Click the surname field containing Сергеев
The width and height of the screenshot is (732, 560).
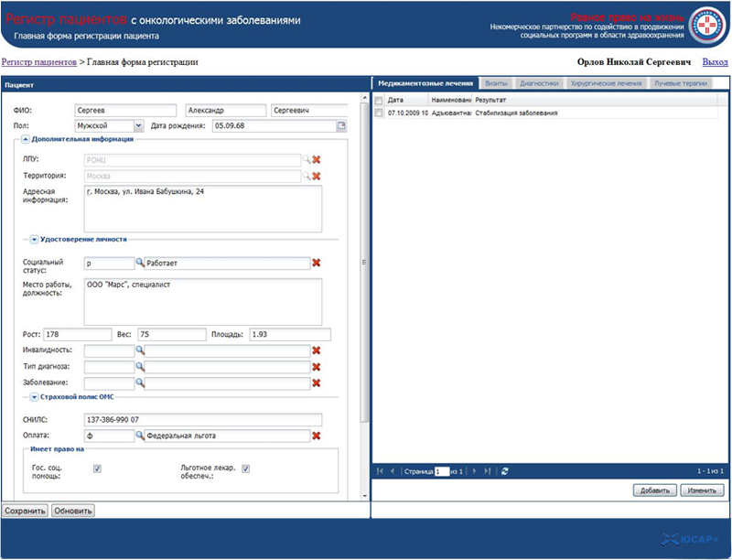125,111
